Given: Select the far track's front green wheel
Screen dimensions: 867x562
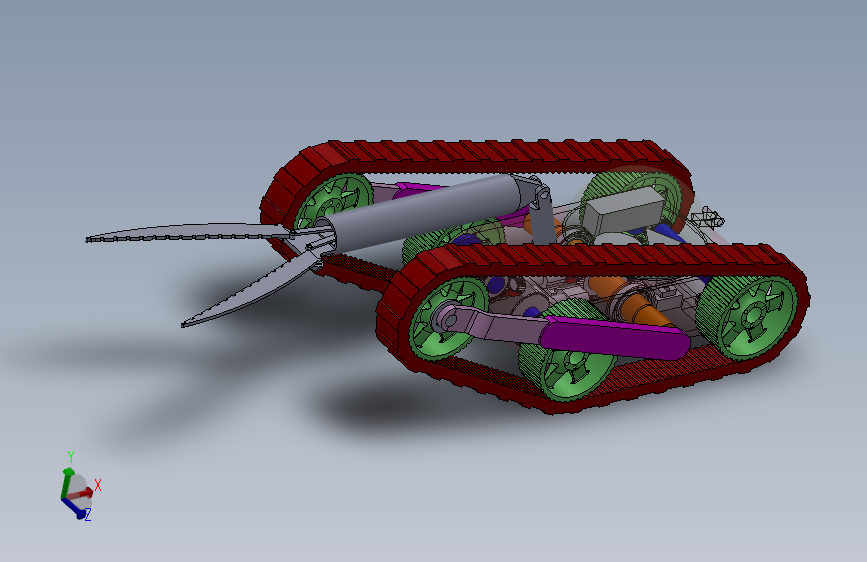Looking at the screenshot, I should click(x=333, y=200).
